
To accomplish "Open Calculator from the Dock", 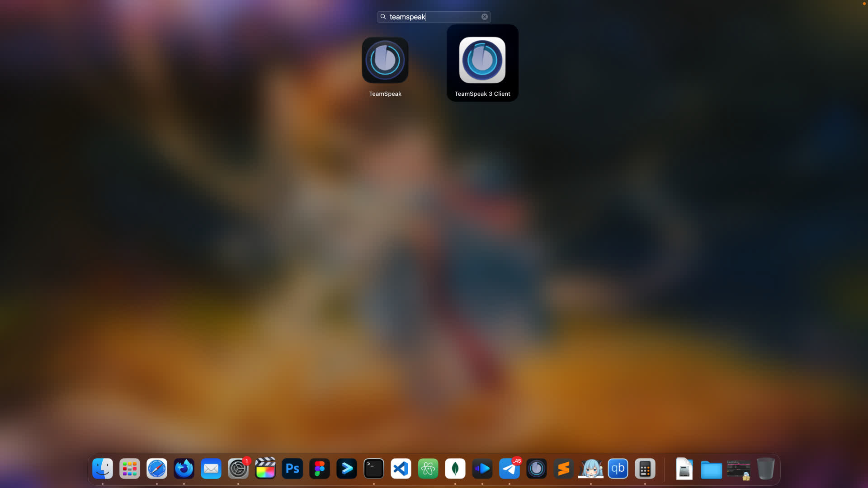I will [x=645, y=469].
